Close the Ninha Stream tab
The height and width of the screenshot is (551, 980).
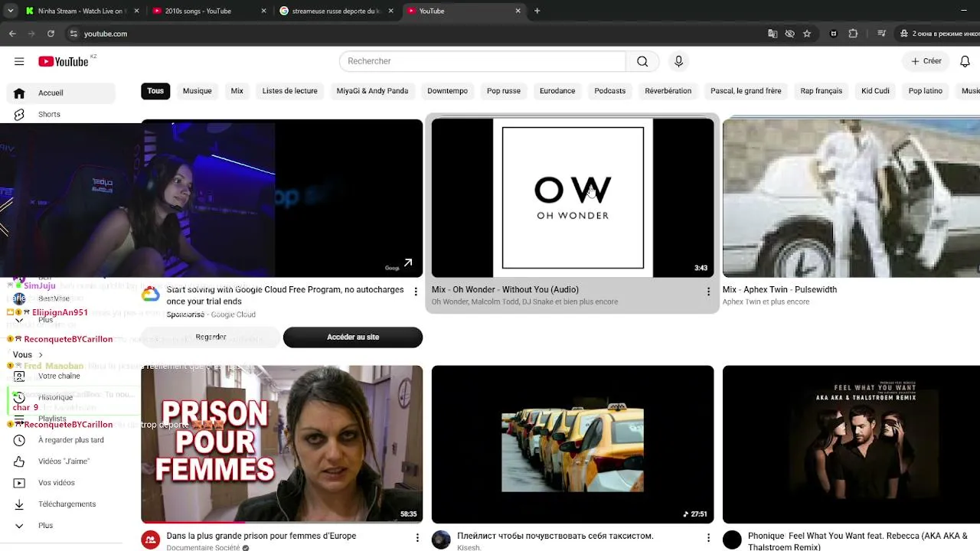pyautogui.click(x=137, y=11)
